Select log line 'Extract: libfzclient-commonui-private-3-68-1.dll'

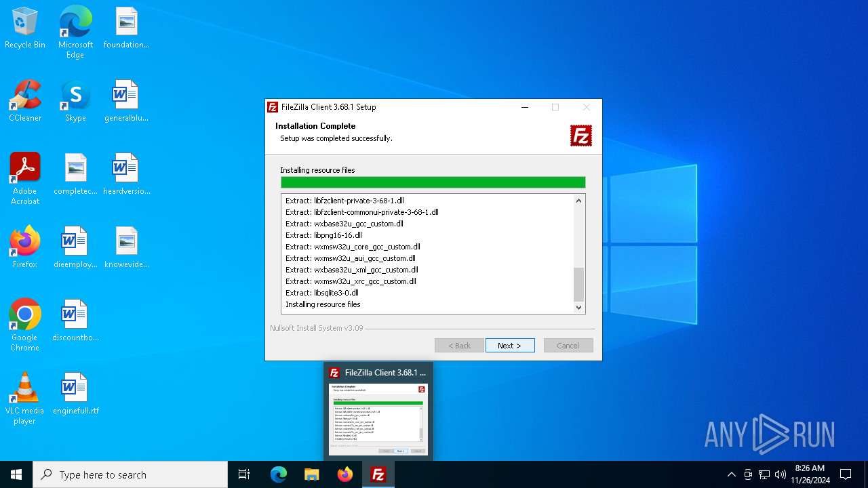pos(362,212)
